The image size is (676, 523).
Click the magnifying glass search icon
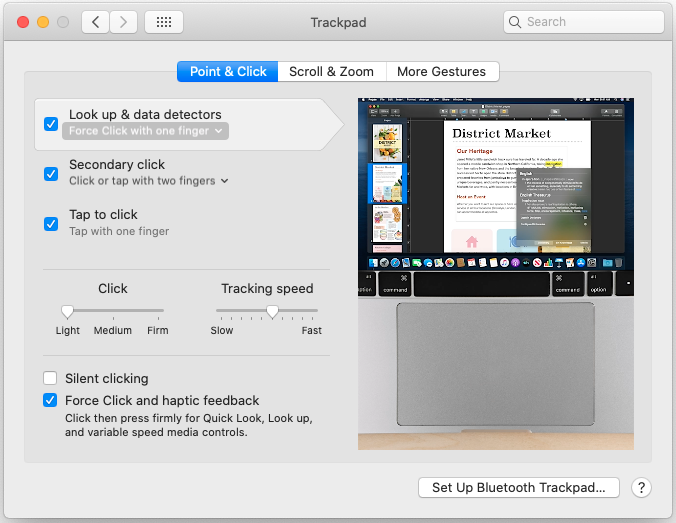(515, 22)
